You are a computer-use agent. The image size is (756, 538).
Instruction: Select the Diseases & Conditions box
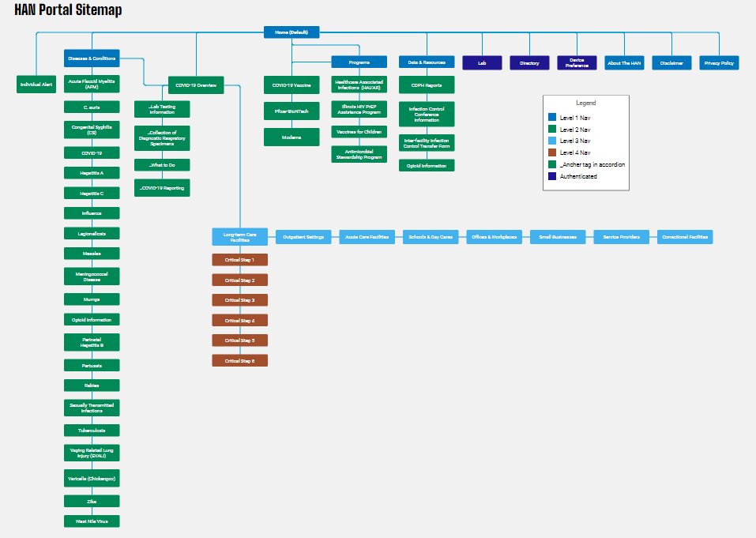92,58
